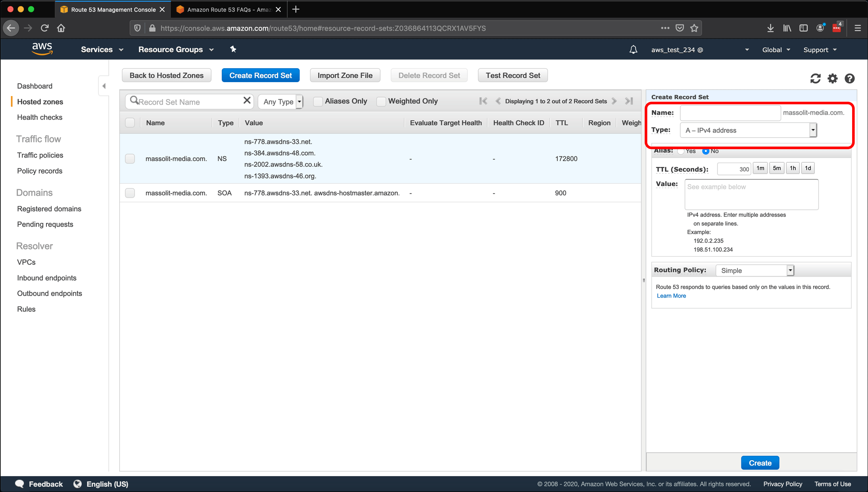Click the browser home icon
The height and width of the screenshot is (492, 868).
pyautogui.click(x=61, y=28)
